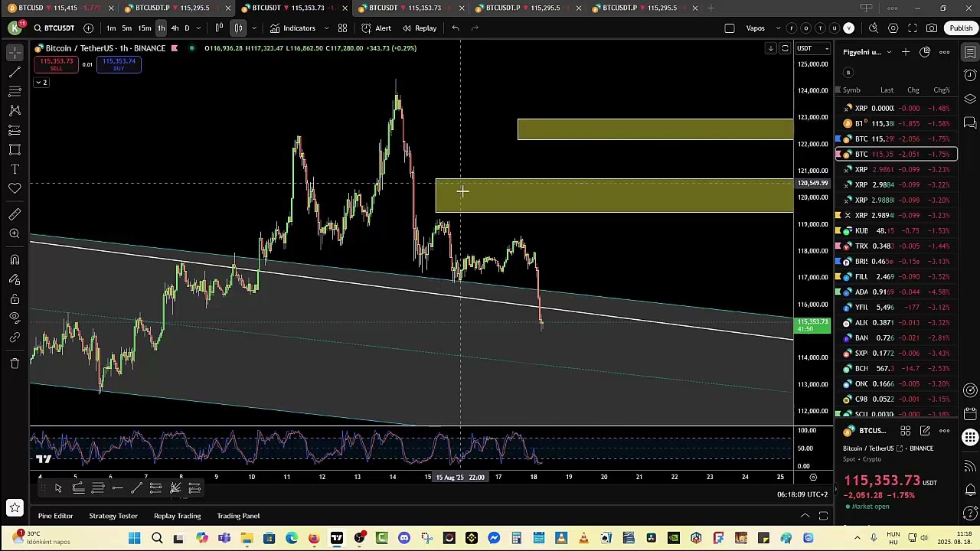Viewport: 980px width, 551px height.
Task: Expand the time interval dropdown
Action: (x=199, y=28)
